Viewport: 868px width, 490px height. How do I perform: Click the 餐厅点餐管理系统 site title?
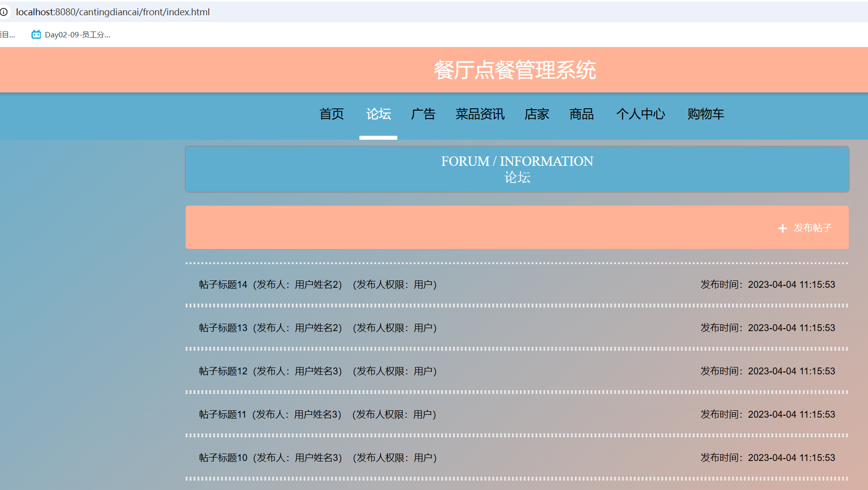tap(514, 70)
